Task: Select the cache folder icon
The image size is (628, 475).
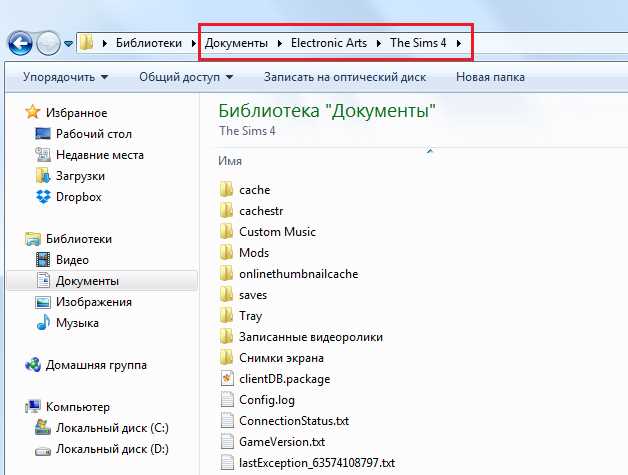Action: [227, 189]
